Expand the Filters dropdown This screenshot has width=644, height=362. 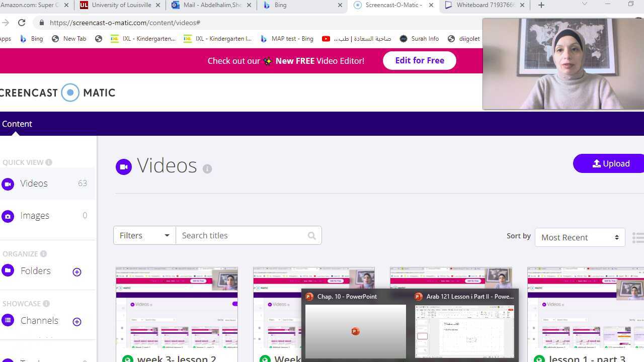pos(144,235)
